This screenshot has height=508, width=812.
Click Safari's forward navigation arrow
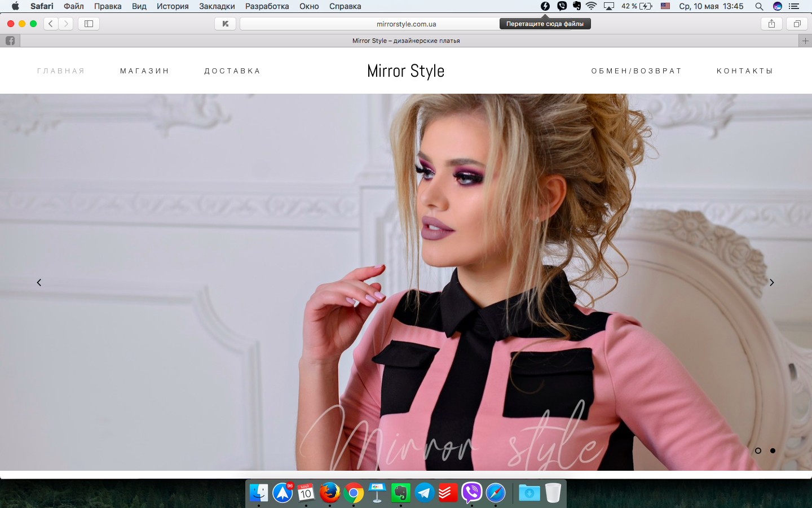tap(66, 24)
